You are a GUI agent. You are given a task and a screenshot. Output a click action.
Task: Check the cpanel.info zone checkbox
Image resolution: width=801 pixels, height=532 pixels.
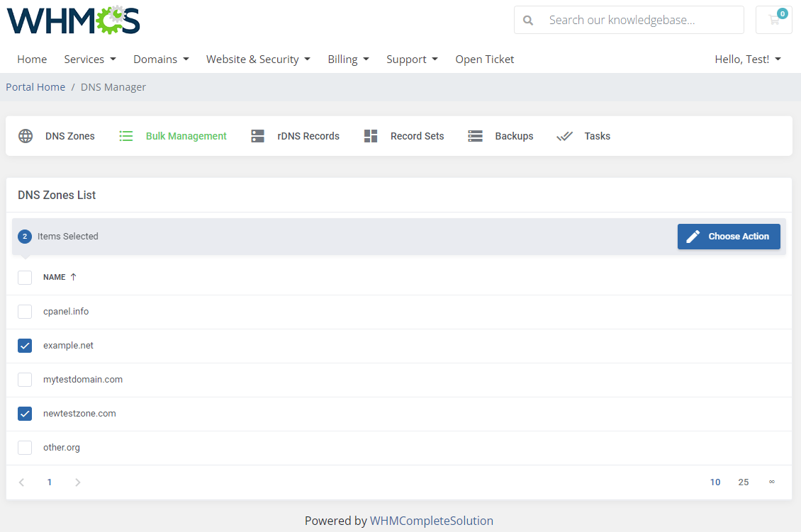click(25, 311)
